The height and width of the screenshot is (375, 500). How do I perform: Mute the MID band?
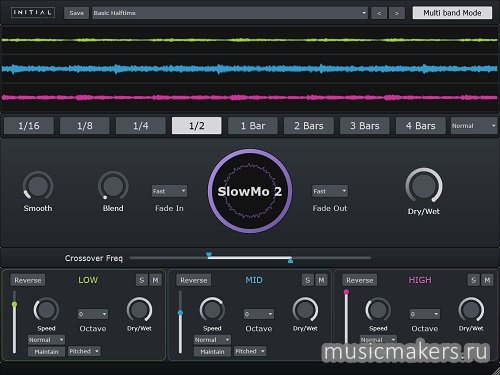[x=321, y=280]
